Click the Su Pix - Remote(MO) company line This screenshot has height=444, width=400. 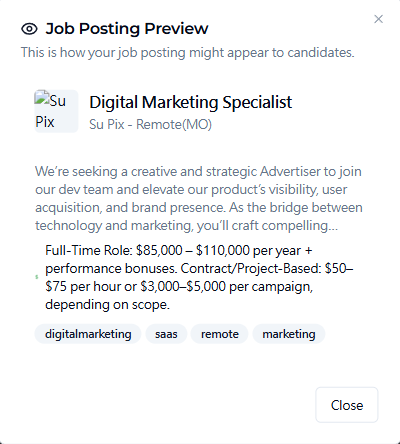[150, 125]
